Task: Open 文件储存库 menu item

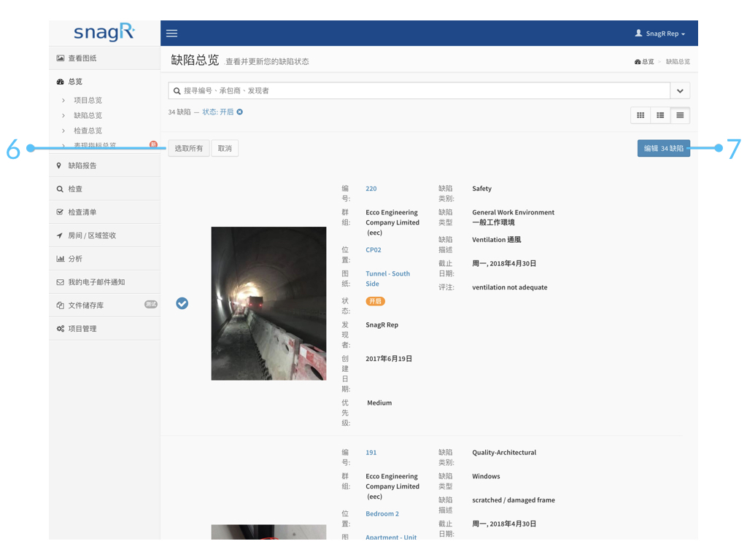Action: tap(104, 306)
